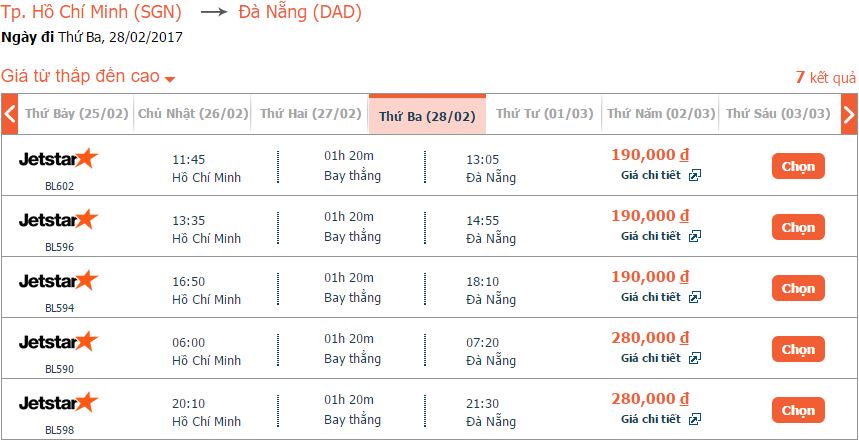
Task: Select Chọn button for 06:00 flight
Action: click(798, 349)
